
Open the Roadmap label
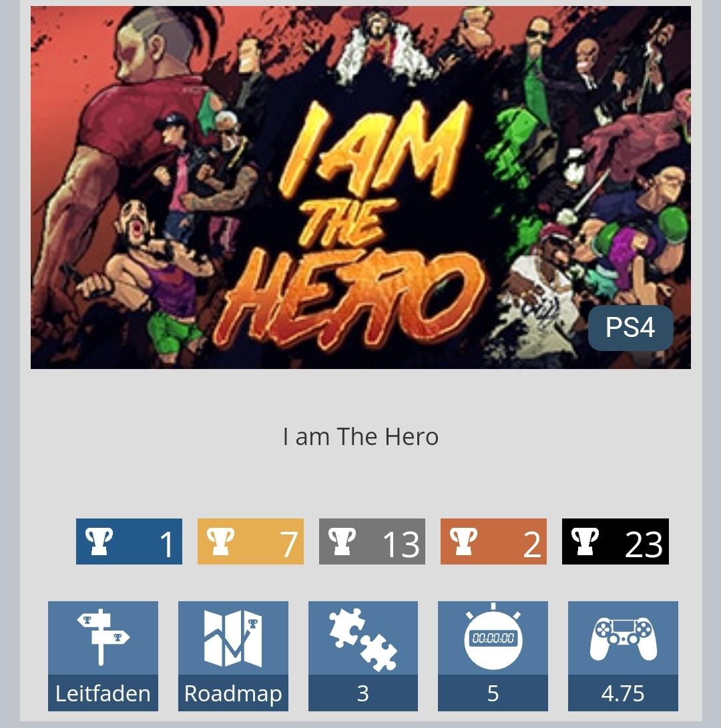233,693
